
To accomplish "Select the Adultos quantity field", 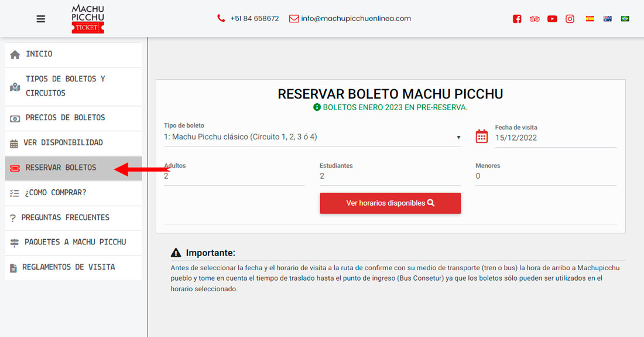I will 234,176.
